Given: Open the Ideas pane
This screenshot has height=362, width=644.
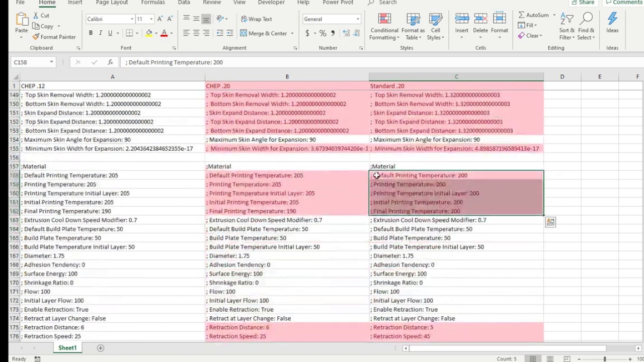Looking at the screenshot, I should tap(612, 23).
